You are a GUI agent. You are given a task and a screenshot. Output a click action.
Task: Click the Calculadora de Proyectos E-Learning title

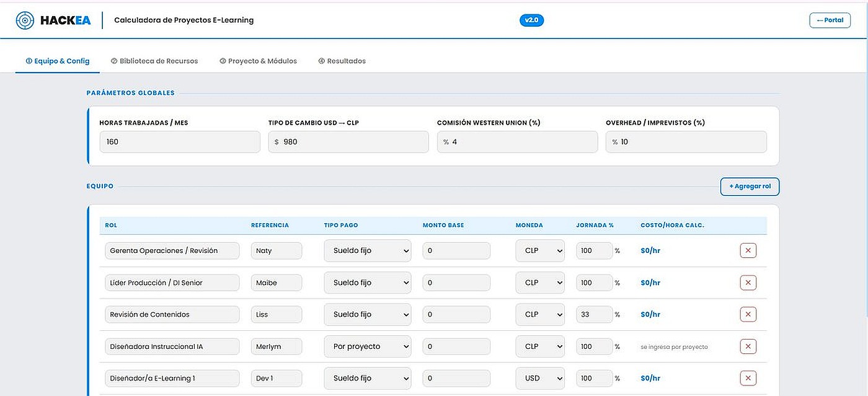(184, 20)
